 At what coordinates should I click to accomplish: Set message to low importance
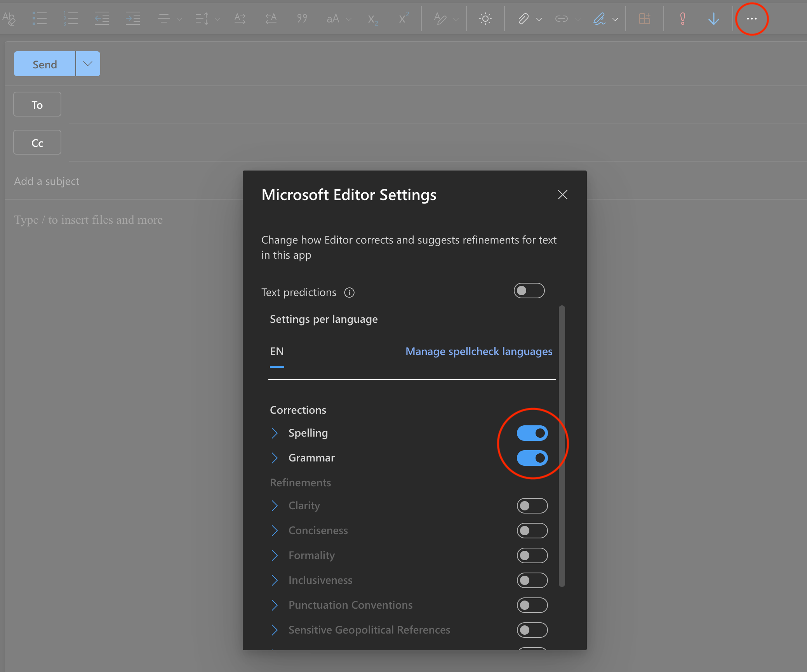click(714, 18)
